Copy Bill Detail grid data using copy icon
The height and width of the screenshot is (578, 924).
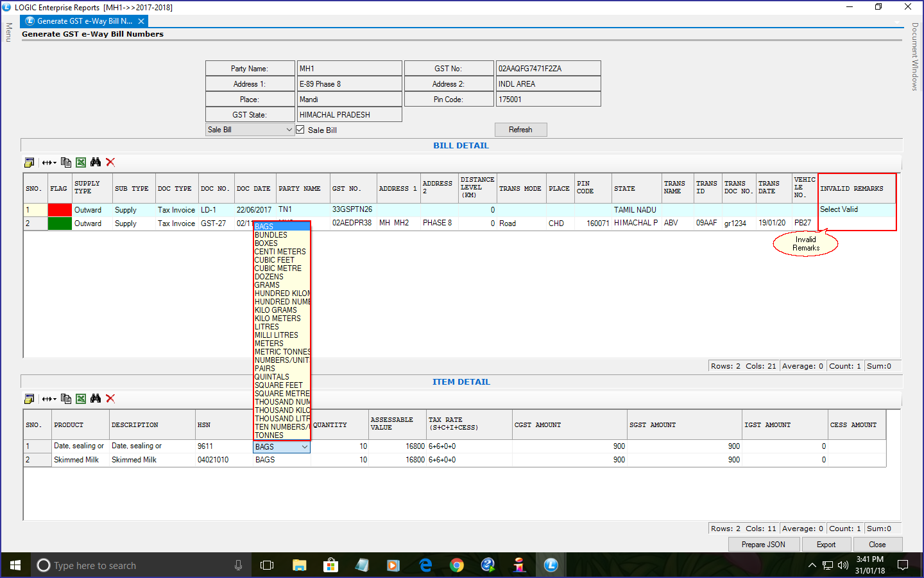pos(66,162)
